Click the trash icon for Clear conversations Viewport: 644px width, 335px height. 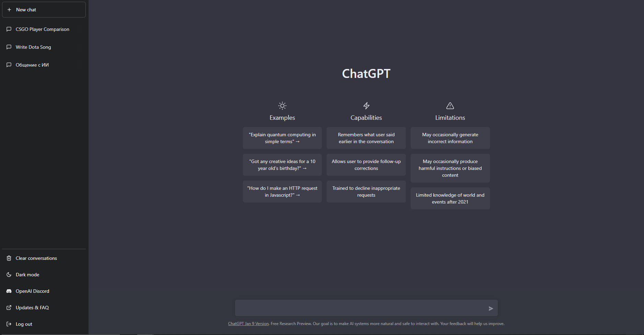(9, 258)
